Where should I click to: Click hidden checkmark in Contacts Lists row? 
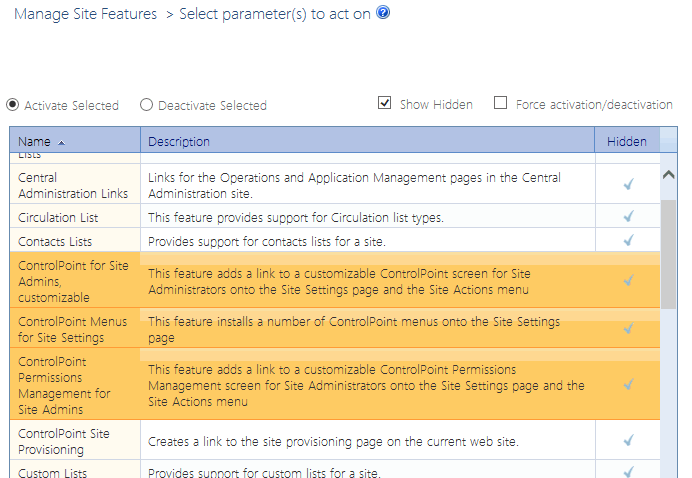pyautogui.click(x=628, y=240)
